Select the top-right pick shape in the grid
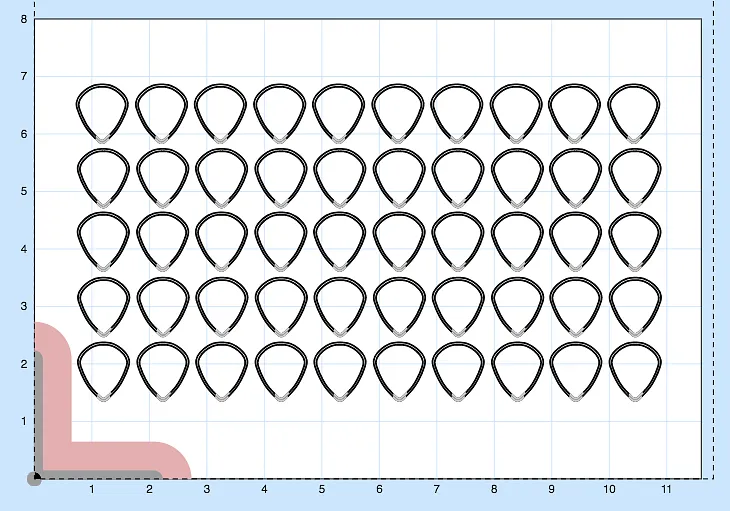The image size is (730, 511). click(634, 111)
